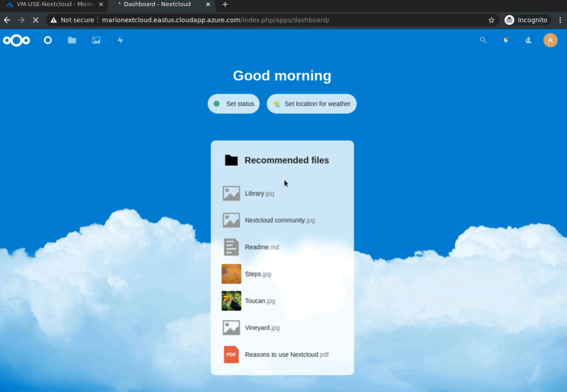Viewport: 567px width, 392px height.
Task: Close the VM-USE-Nextcloud tab
Action: pos(101,4)
